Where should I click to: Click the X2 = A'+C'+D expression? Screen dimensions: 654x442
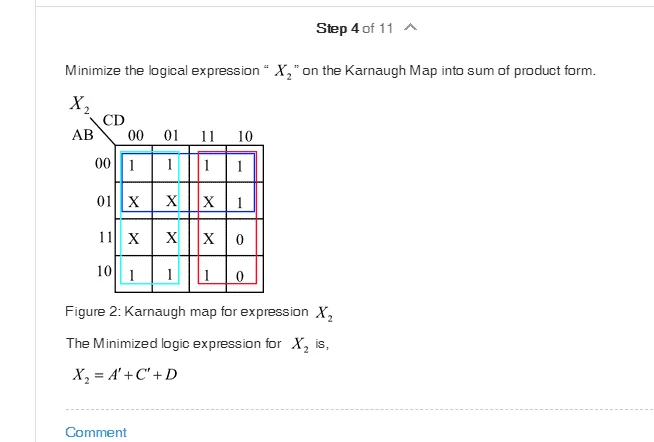(x=125, y=374)
